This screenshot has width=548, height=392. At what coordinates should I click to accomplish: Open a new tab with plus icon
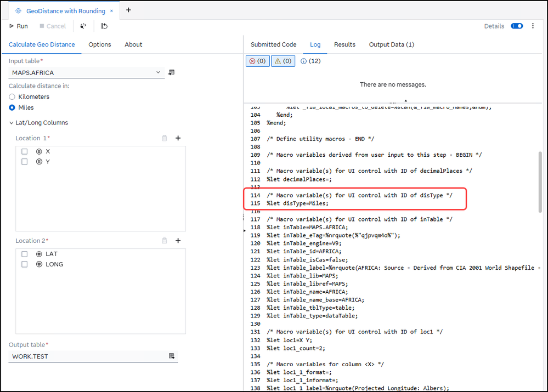(128, 10)
